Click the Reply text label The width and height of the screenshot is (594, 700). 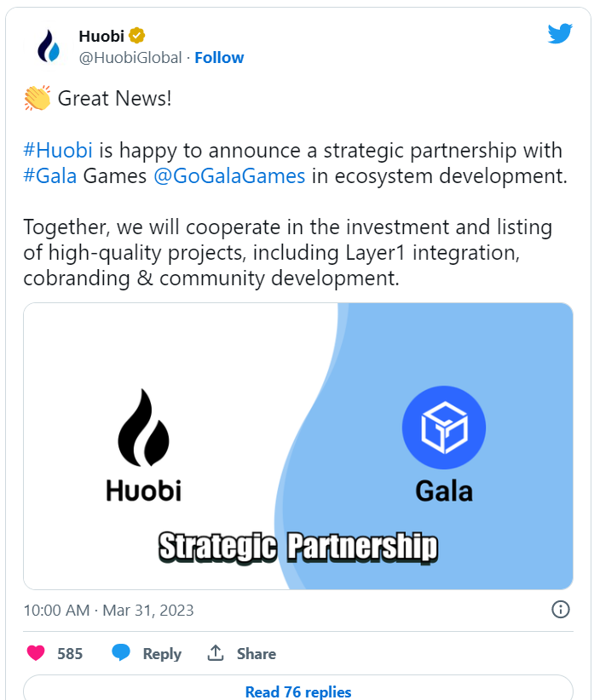pyautogui.click(x=162, y=654)
